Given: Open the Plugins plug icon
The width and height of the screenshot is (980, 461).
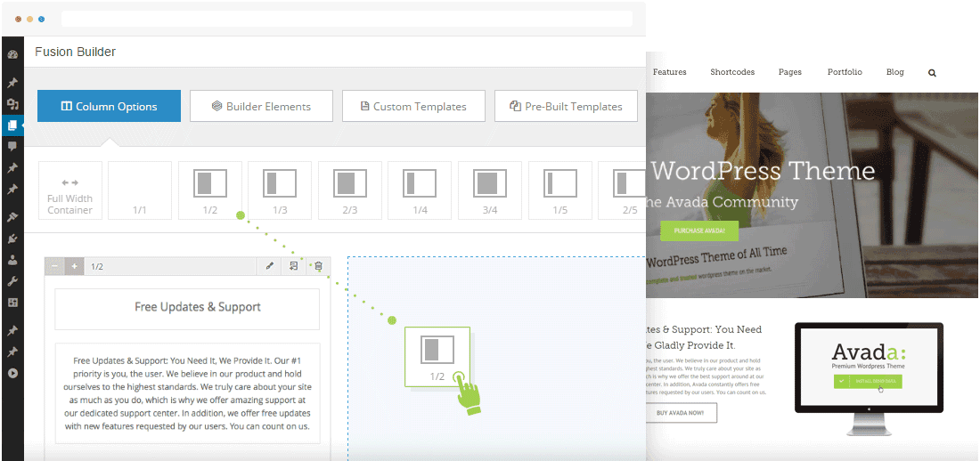Looking at the screenshot, I should [12, 239].
